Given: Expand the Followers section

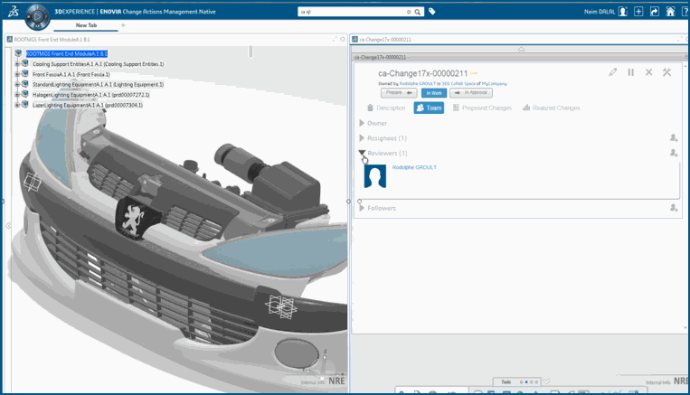Looking at the screenshot, I should click(x=362, y=208).
